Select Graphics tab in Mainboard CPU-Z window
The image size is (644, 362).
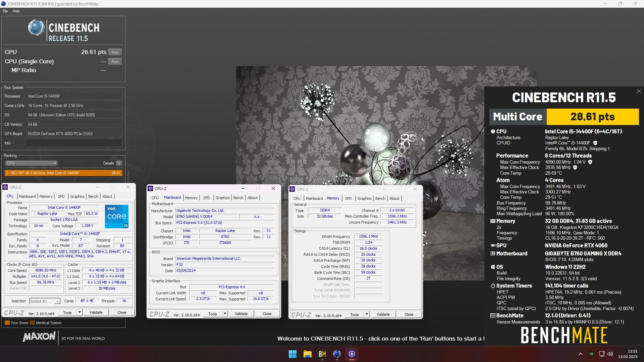coord(223,198)
